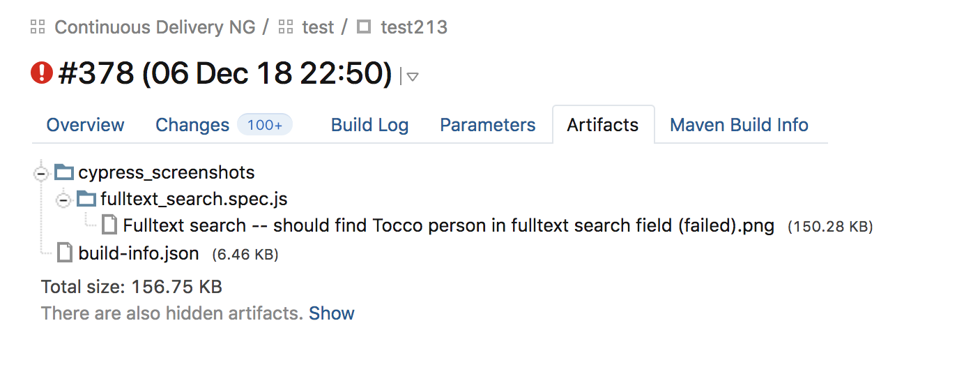Screen dimensions: 980x381
Task: Switch to the Overview tab
Action: pyautogui.click(x=85, y=125)
